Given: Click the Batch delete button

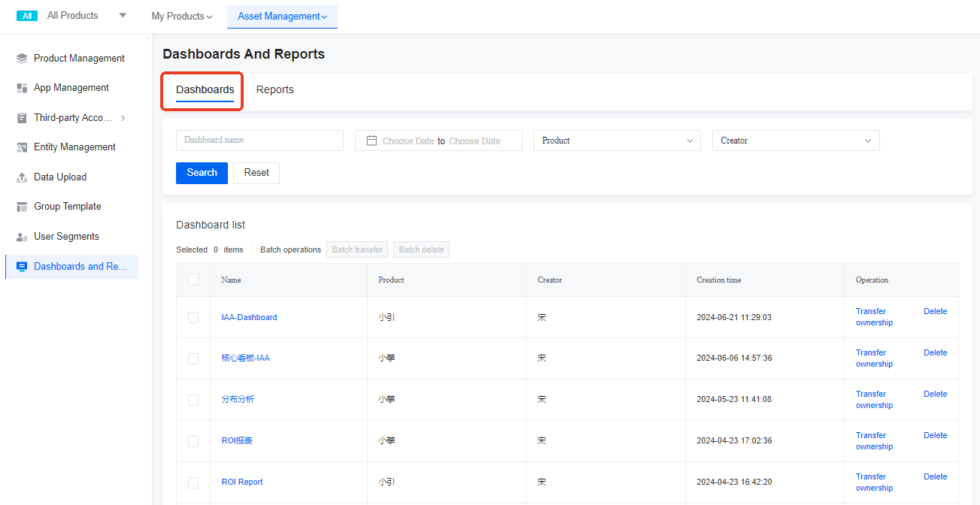Looking at the screenshot, I should tap(421, 249).
